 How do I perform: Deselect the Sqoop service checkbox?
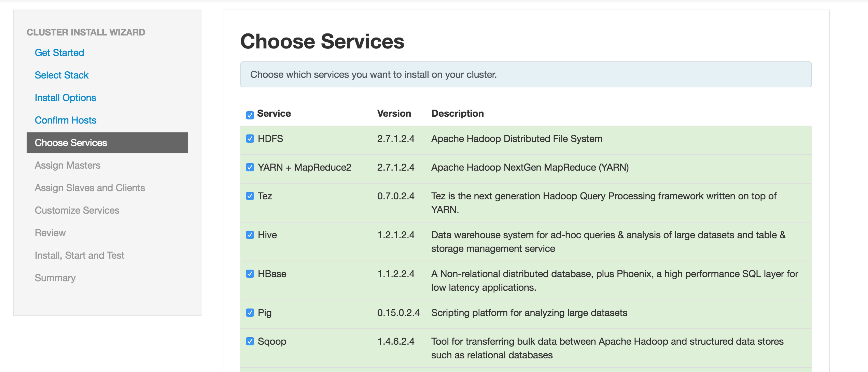click(250, 341)
